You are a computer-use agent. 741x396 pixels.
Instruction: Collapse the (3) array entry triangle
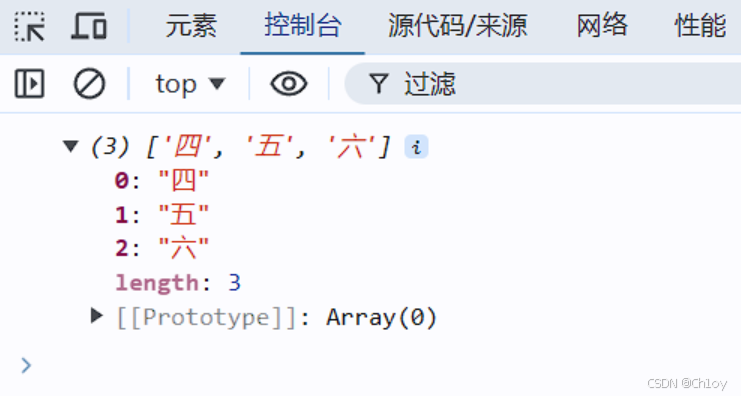[70, 146]
